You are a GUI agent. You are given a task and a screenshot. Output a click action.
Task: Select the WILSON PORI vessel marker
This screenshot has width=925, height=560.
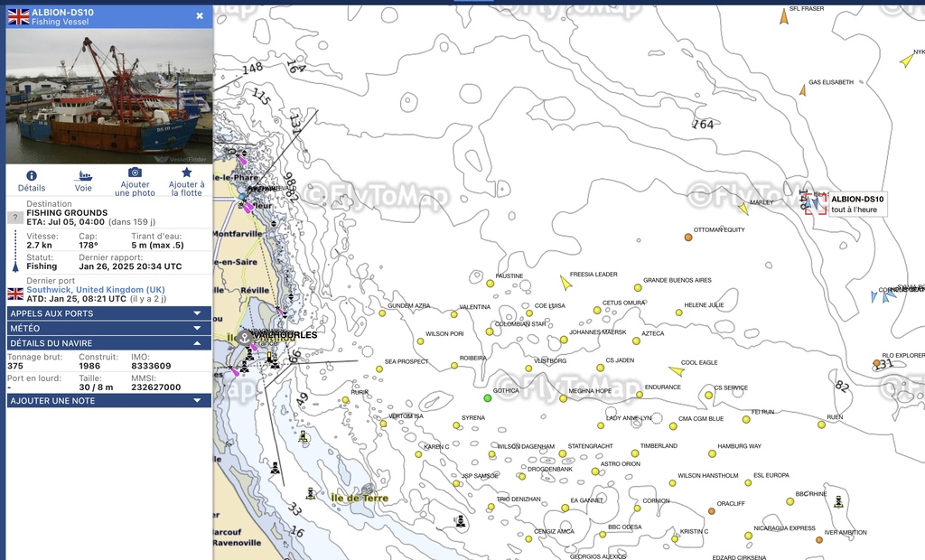click(x=421, y=341)
